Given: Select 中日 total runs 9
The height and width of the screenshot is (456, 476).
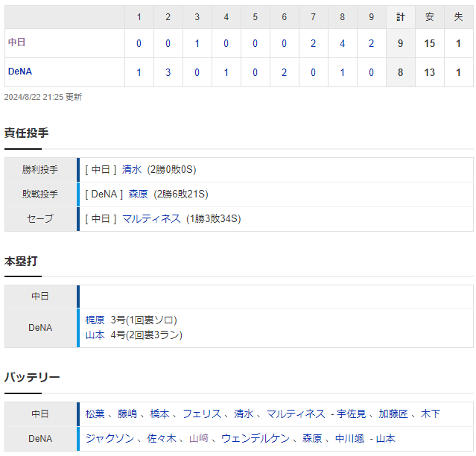Looking at the screenshot, I should tap(400, 43).
